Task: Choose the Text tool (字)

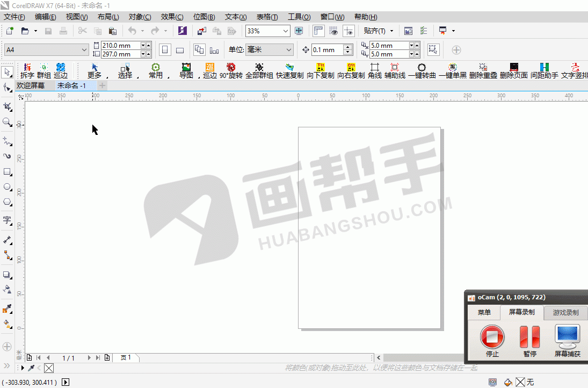Action: click(7, 220)
